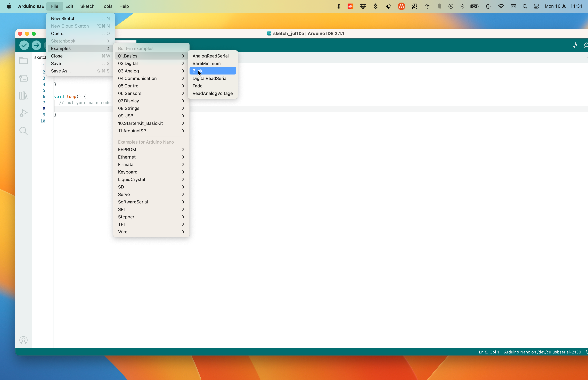Select the Fade example
588x380 pixels.
tap(213, 86)
